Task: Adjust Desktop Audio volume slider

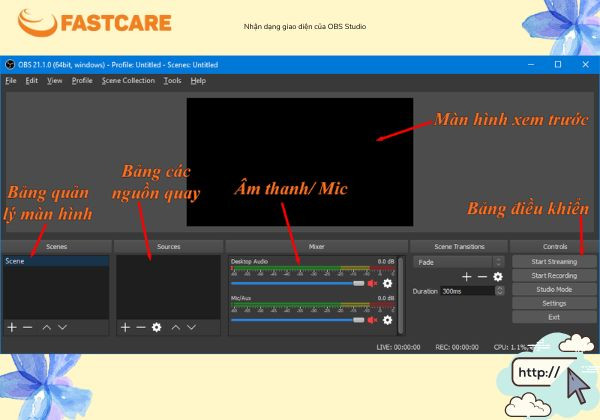Action: tap(298, 283)
